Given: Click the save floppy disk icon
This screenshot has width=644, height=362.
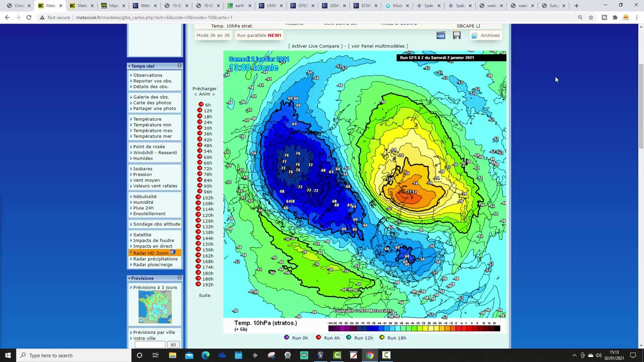Looking at the screenshot, I should click(x=456, y=35).
